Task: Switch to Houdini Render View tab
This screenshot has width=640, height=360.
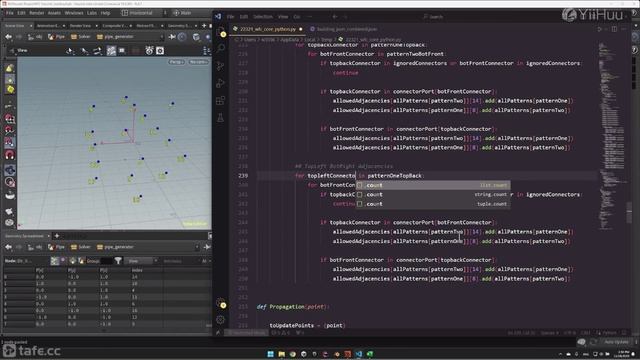Action: 80,25
